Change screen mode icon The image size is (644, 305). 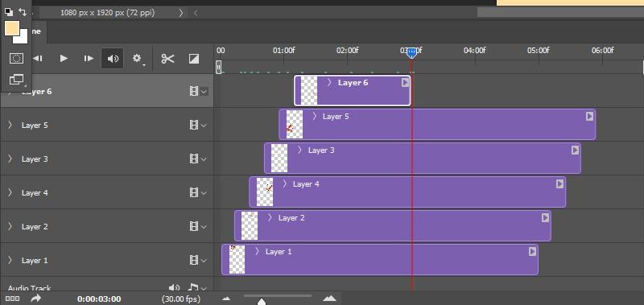pos(16,79)
